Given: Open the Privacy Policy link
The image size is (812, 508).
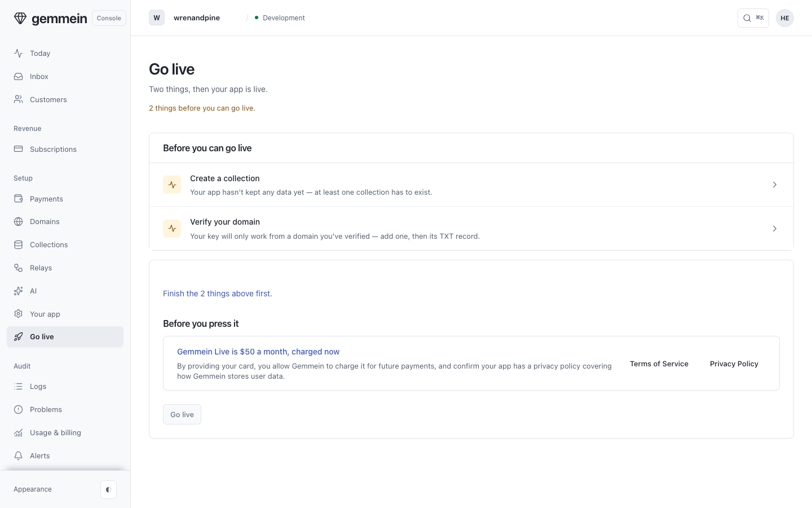Looking at the screenshot, I should (734, 364).
